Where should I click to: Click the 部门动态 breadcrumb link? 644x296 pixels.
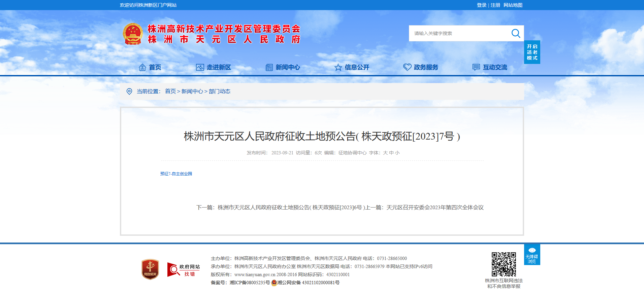coord(220,91)
